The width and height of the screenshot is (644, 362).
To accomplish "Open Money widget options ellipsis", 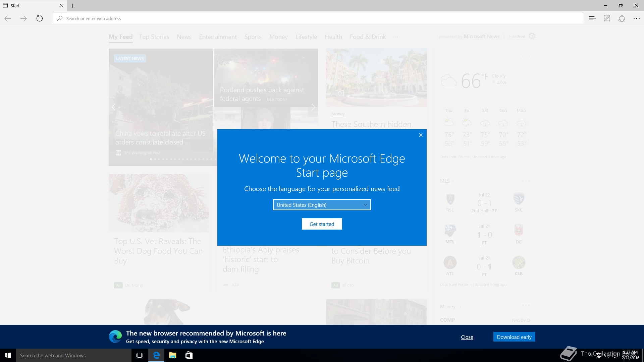I will pyautogui.click(x=526, y=305).
